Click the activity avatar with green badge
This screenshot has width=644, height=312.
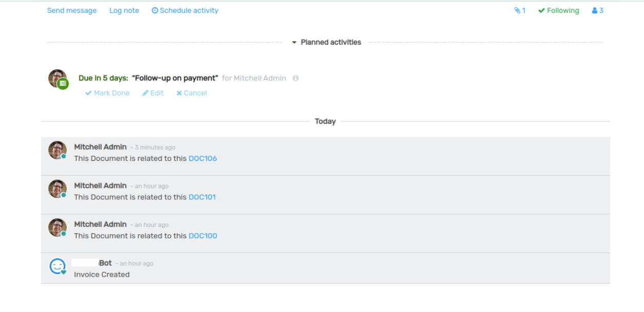58,79
